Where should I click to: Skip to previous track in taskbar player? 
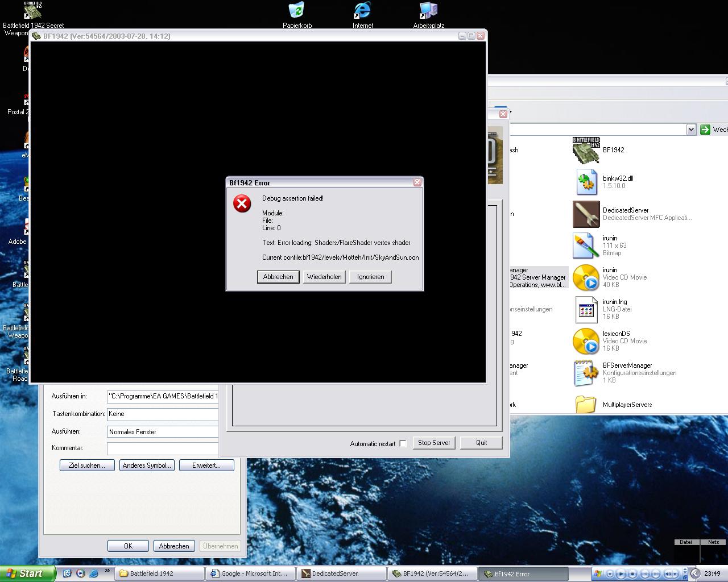(644, 574)
